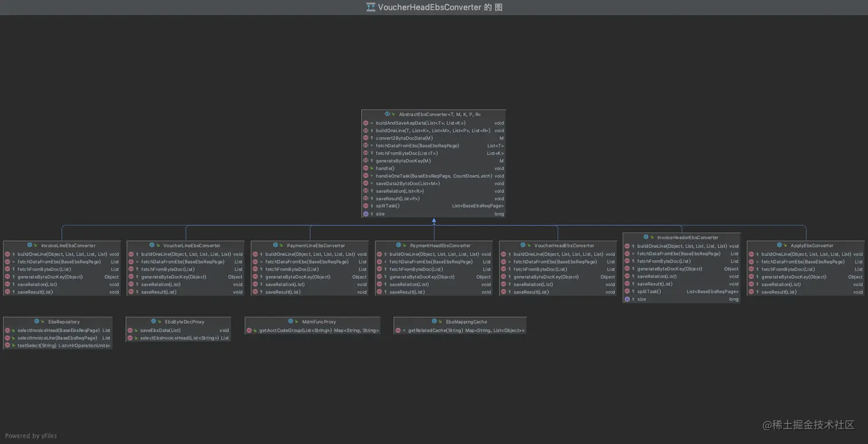Click selectInvoiceLine(BaseEbsReqPage) in EbsRepository
Screen dimensions: 868x444
tap(59, 338)
